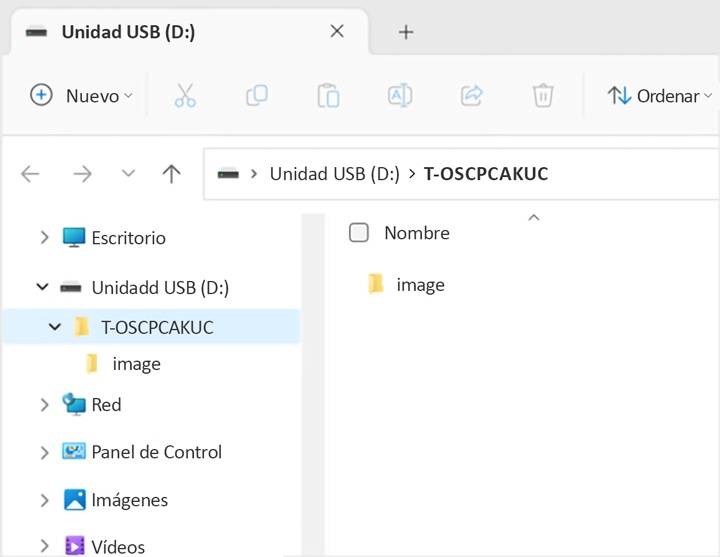This screenshot has height=557, width=720.
Task: Click the Share icon in toolbar
Action: (472, 96)
